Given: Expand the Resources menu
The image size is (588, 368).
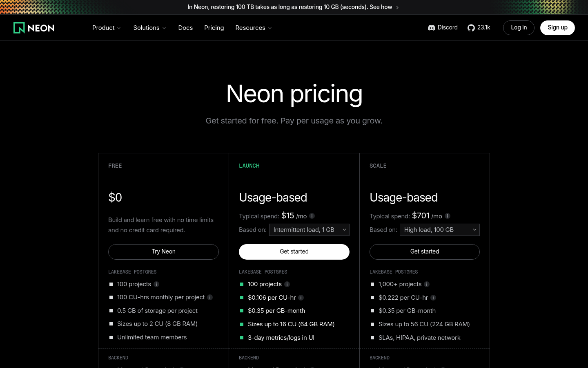Looking at the screenshot, I should tap(254, 28).
